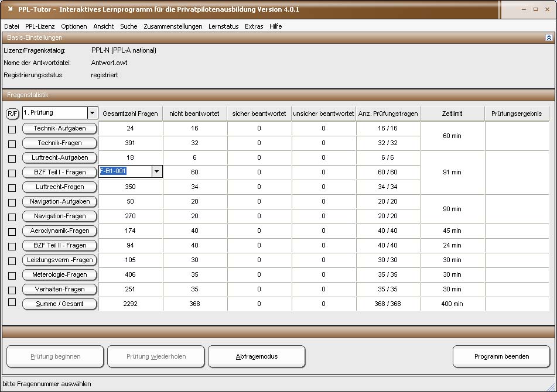Click the Leistungsverm.-Fragen button

click(x=60, y=260)
